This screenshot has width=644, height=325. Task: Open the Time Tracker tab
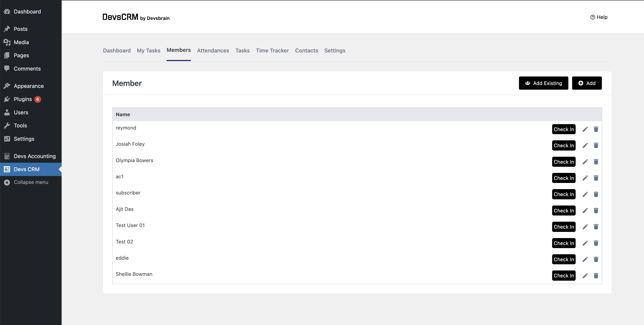(272, 51)
